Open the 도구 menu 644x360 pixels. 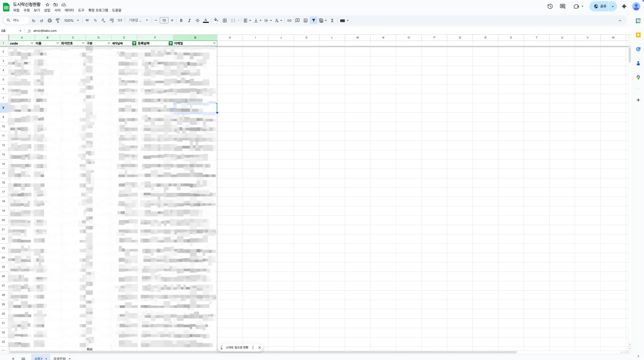point(81,10)
